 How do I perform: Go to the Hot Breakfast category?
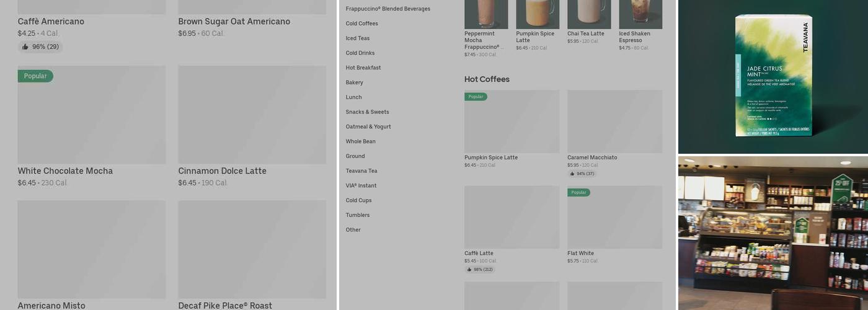363,68
